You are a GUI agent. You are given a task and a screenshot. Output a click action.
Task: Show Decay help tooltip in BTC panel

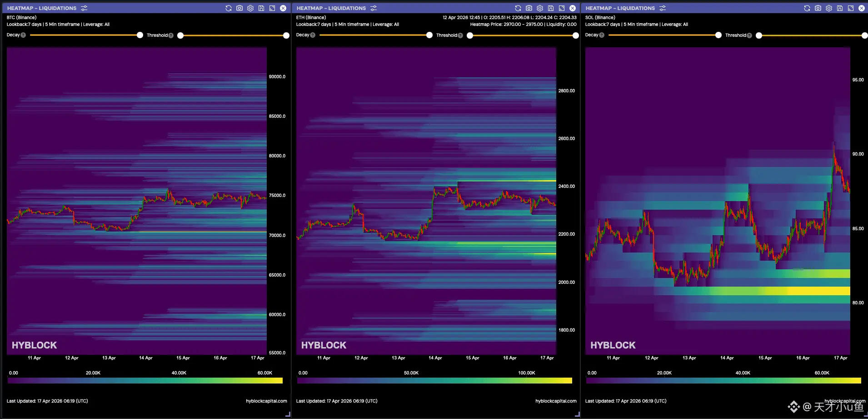coord(23,35)
